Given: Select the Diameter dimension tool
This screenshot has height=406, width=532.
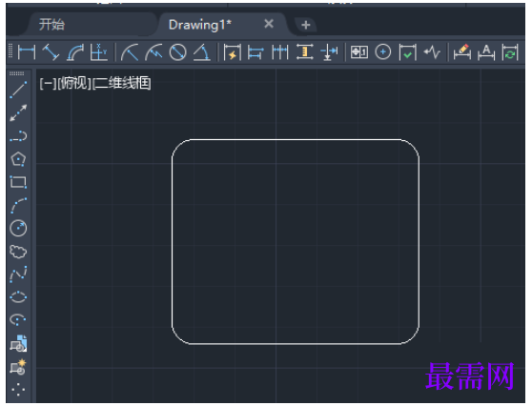Looking at the screenshot, I should coord(177,52).
